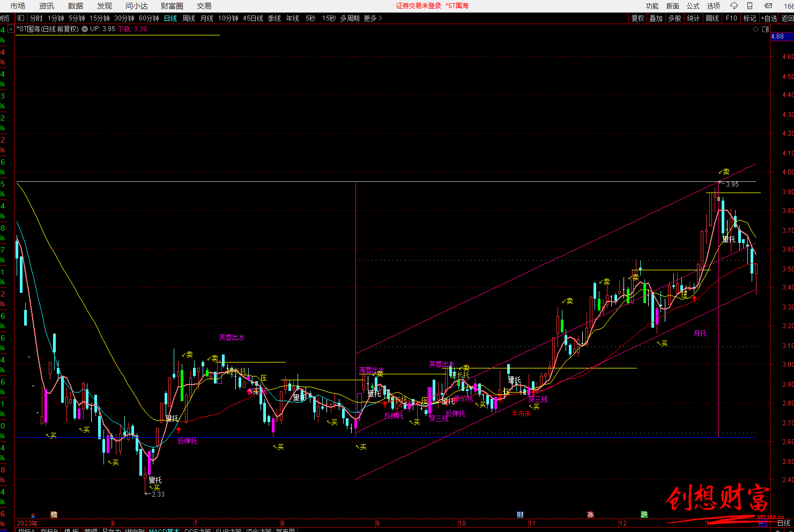Switch to 45日线 period
The height and width of the screenshot is (532, 794).
coord(253,18)
